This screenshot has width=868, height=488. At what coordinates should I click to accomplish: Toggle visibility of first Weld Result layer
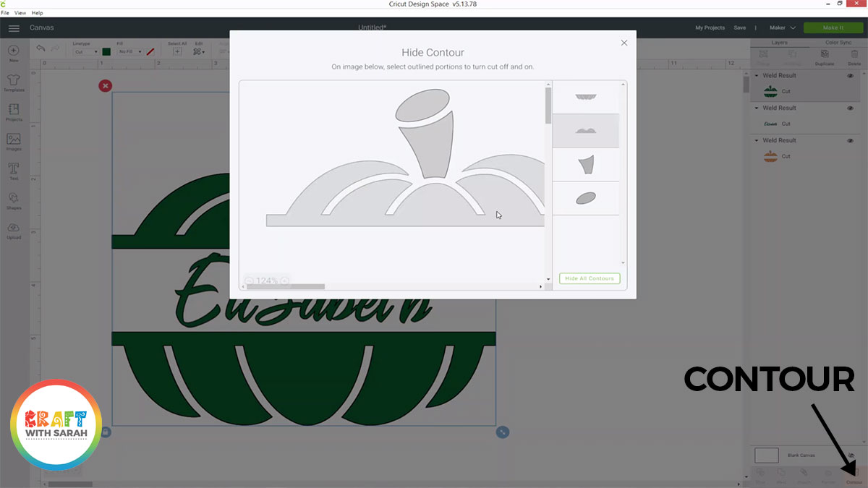(850, 76)
